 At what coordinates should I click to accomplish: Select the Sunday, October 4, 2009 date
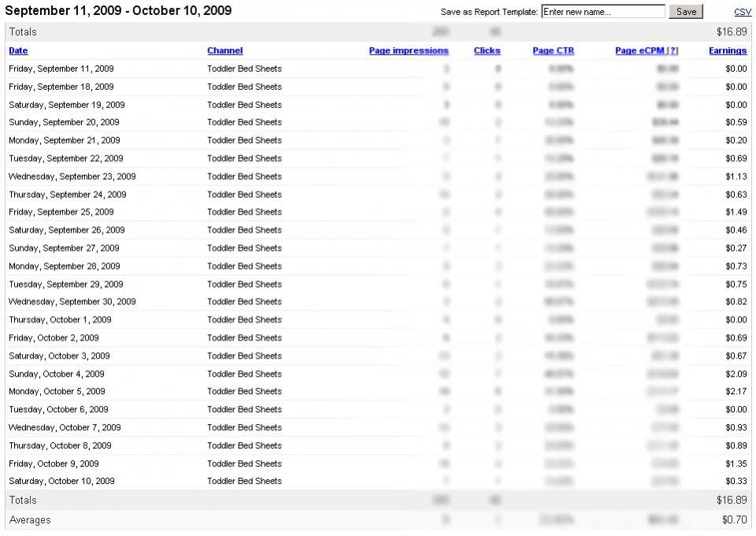pos(56,374)
